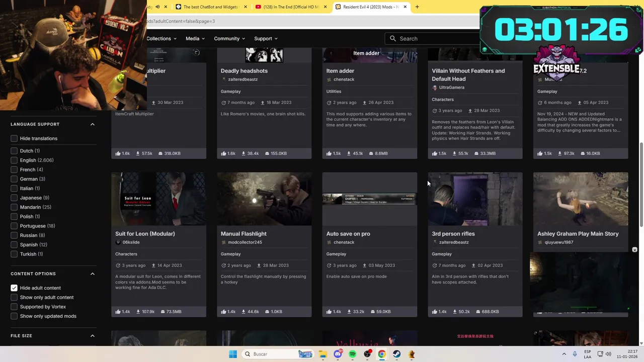The image size is (644, 362).
Task: Open Spotify from the taskbar
Action: click(352, 354)
